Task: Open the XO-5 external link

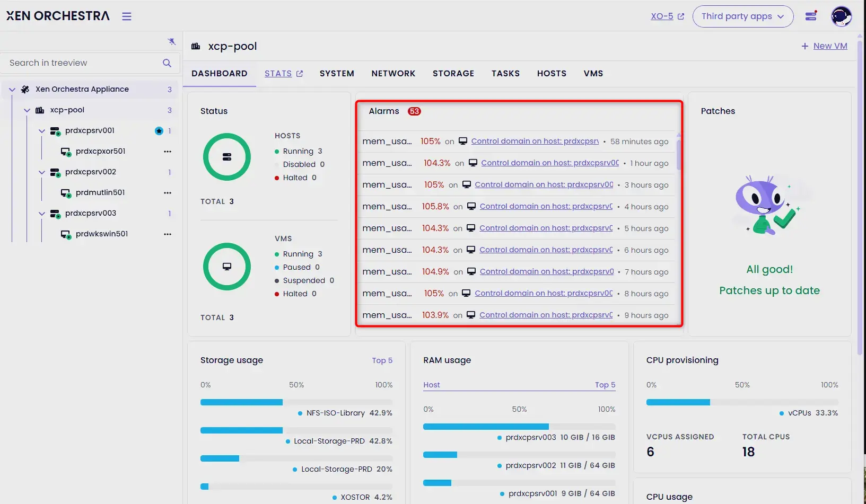Action: [x=667, y=16]
